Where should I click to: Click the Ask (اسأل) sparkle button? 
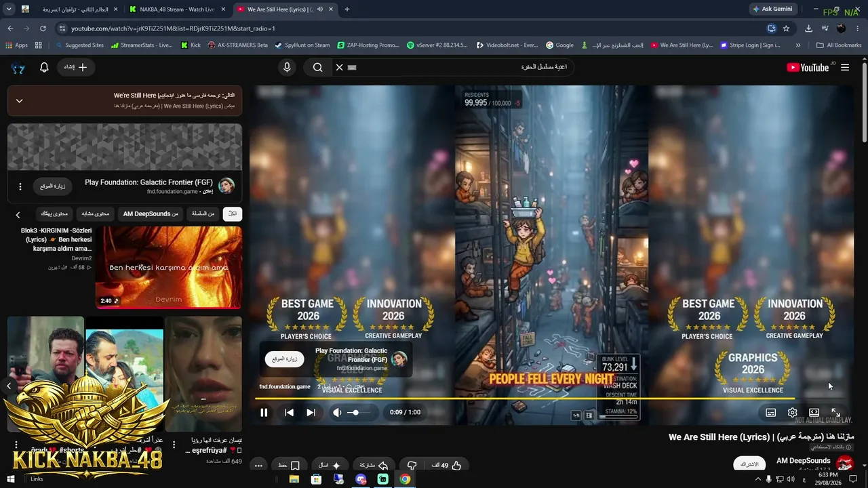[330, 466]
